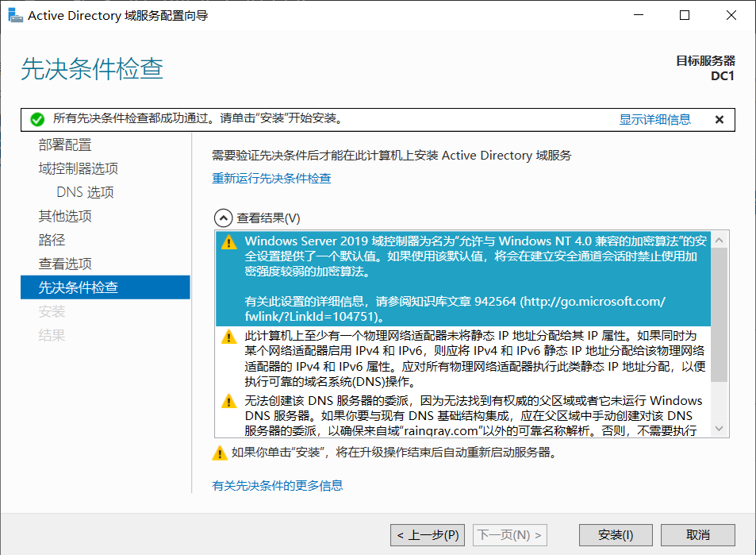Select the 其他选项 step

point(65,216)
